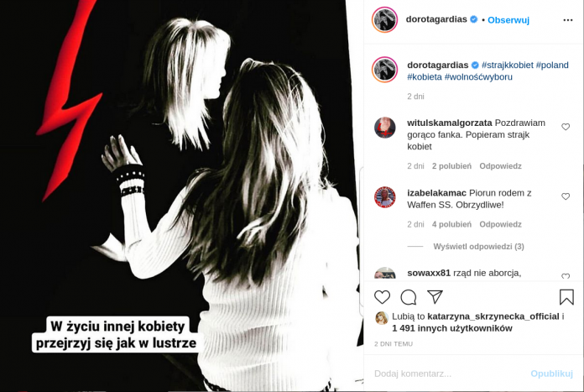584x392 pixels.
Task: Share post via paper plane icon
Action: pos(435,296)
